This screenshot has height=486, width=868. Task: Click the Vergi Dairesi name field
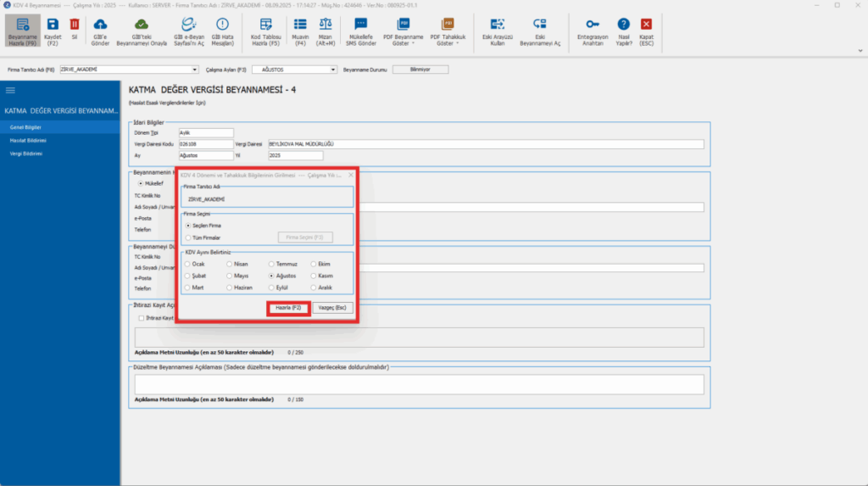click(x=486, y=144)
